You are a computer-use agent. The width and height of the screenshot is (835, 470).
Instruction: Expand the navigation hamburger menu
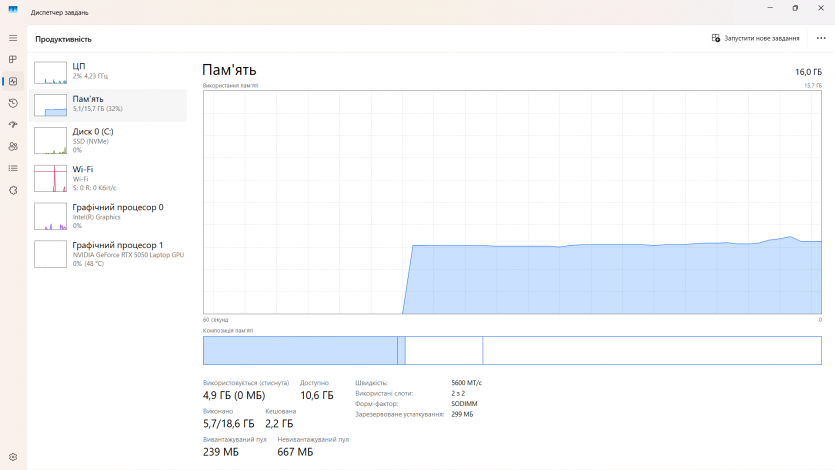tap(13, 38)
